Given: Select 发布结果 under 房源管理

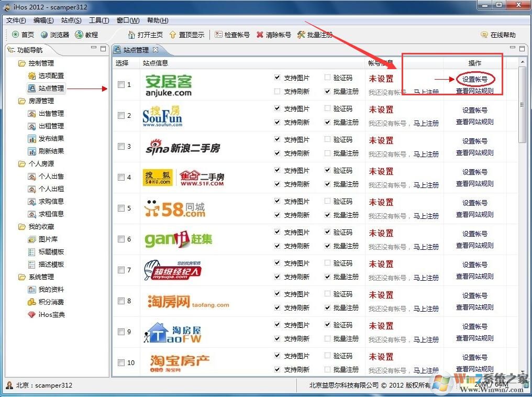Looking at the screenshot, I should tap(46, 138).
